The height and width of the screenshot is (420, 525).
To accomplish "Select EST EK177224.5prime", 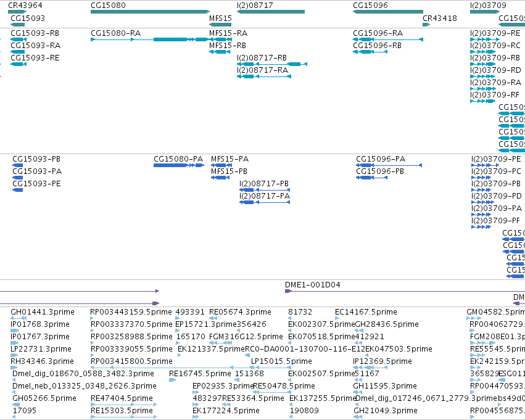I will (196, 417).
